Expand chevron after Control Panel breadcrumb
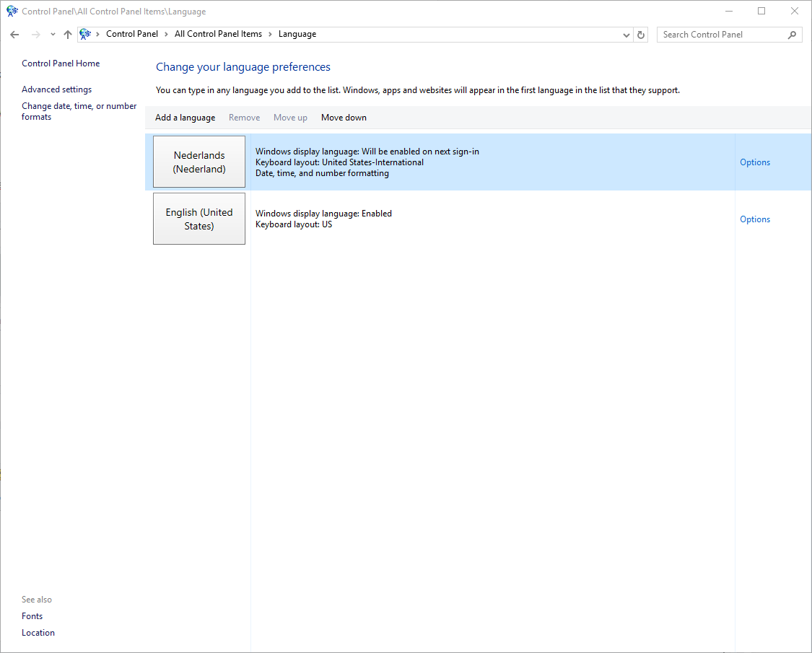The height and width of the screenshot is (653, 812). pyautogui.click(x=166, y=34)
